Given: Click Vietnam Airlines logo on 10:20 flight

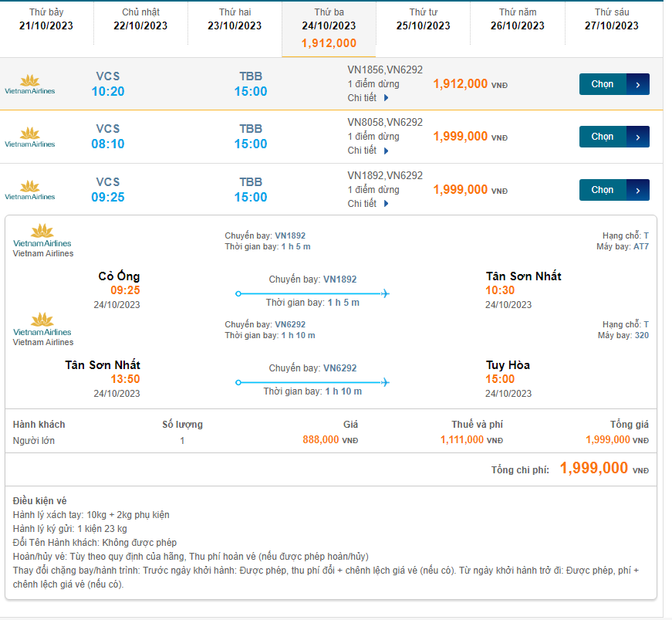Looking at the screenshot, I should (30, 84).
